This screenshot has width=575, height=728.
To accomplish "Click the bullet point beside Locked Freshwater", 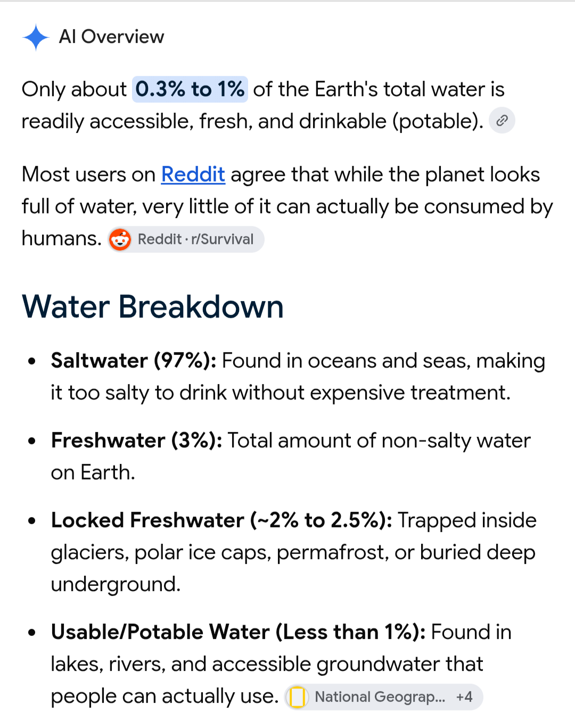I will [32, 521].
